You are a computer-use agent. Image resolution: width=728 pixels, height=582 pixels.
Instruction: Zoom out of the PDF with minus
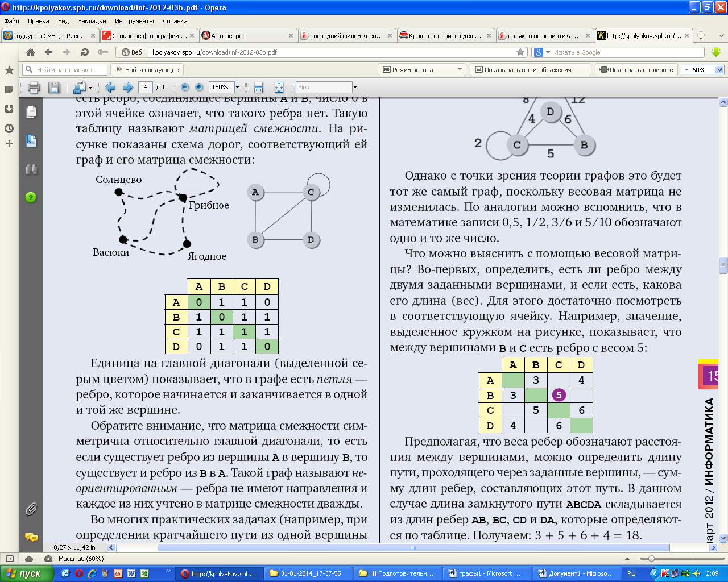[185, 87]
